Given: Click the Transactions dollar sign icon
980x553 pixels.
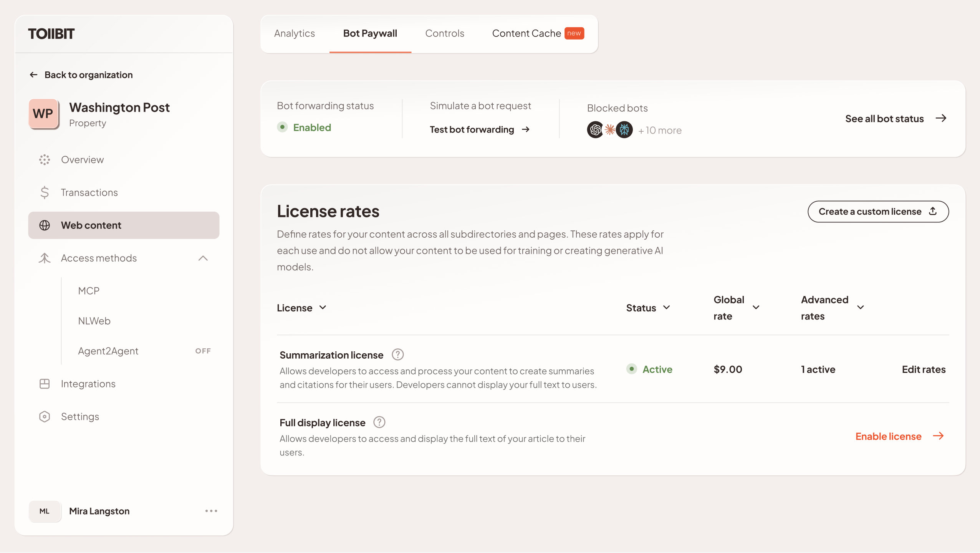Looking at the screenshot, I should [45, 192].
